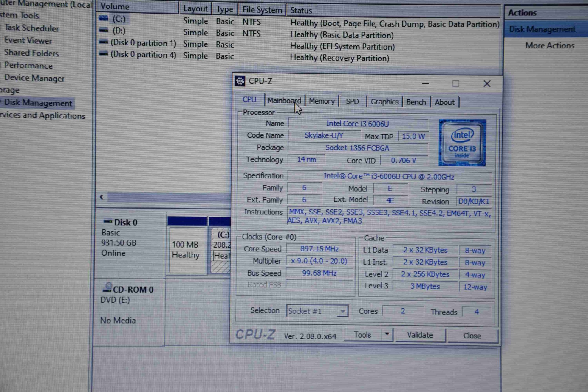
Task: Expand the Tools dropdown arrow
Action: (387, 334)
